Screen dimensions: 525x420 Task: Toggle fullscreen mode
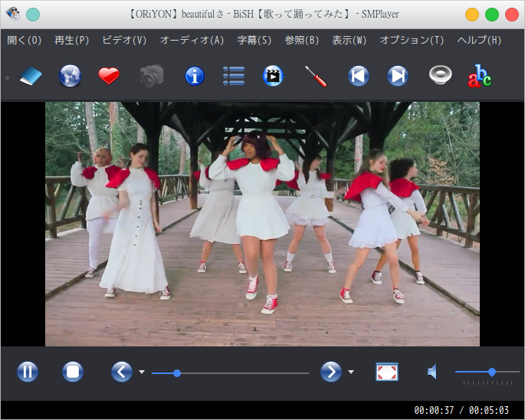387,372
